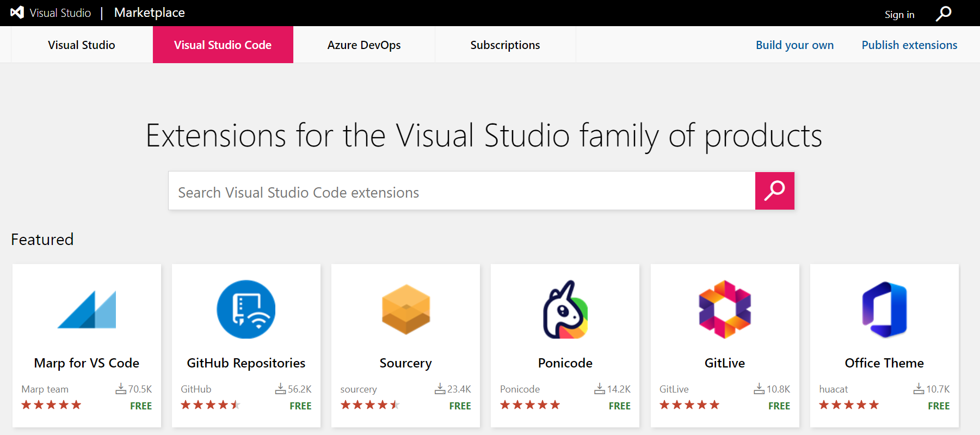Select the Azure DevOps tab
The image size is (980, 435).
tap(364, 45)
